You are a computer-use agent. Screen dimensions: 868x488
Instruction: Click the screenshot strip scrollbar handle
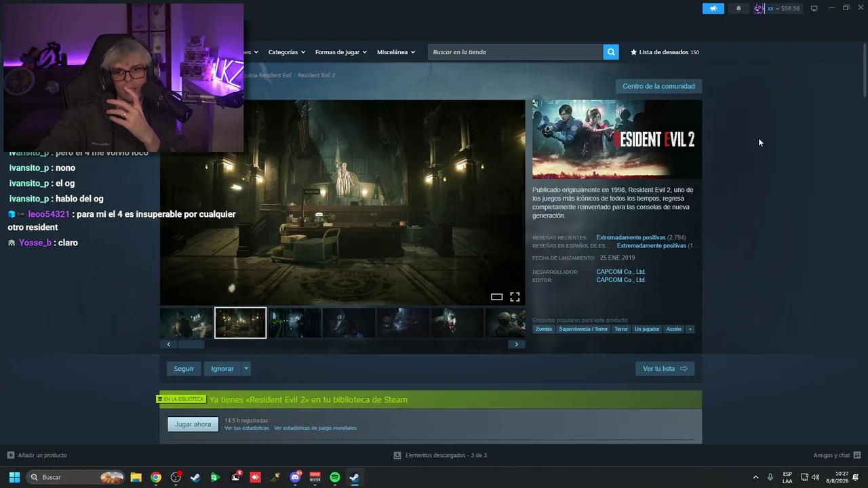191,344
